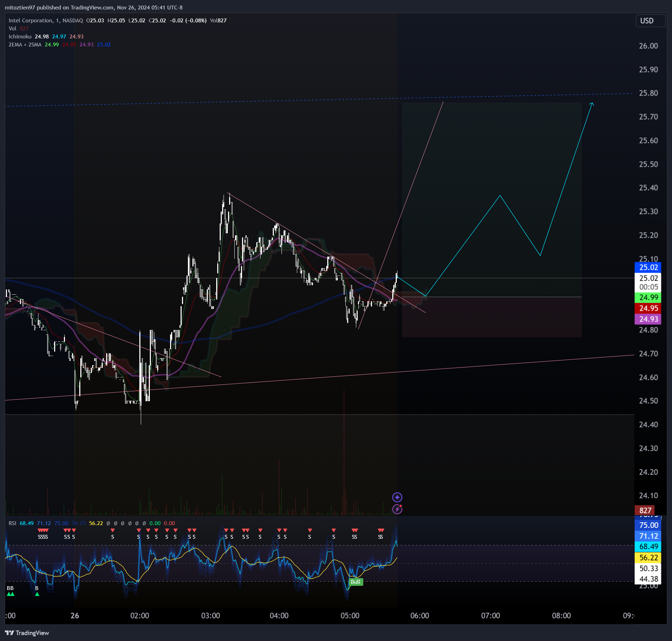Click the green 24.99 value in 2EMA legend

click(52, 45)
